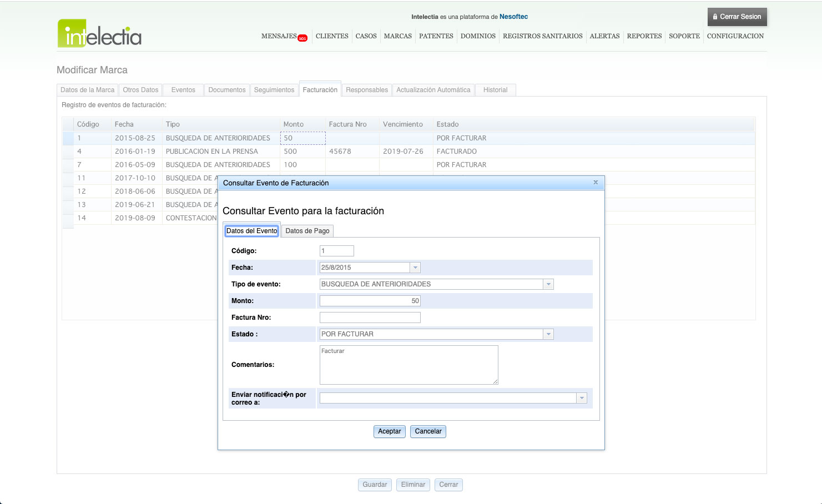This screenshot has height=504, width=822.
Task: Go to the REGISTROS SANITARIOS menu
Action: (542, 36)
